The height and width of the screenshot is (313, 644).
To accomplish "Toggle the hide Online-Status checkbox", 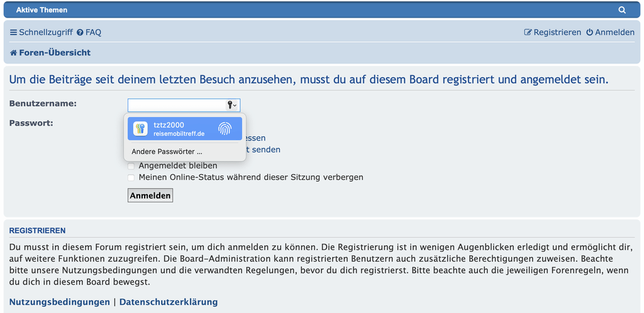I will coord(131,178).
